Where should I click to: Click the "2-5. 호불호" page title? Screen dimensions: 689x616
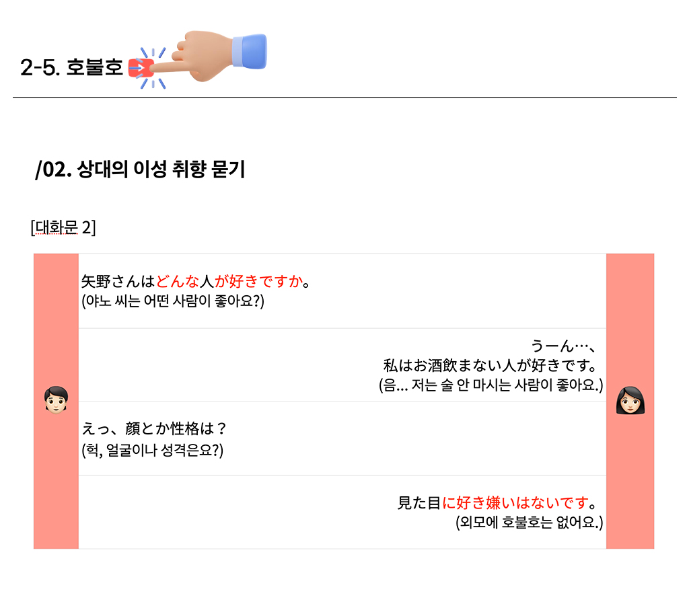pyautogui.click(x=71, y=68)
